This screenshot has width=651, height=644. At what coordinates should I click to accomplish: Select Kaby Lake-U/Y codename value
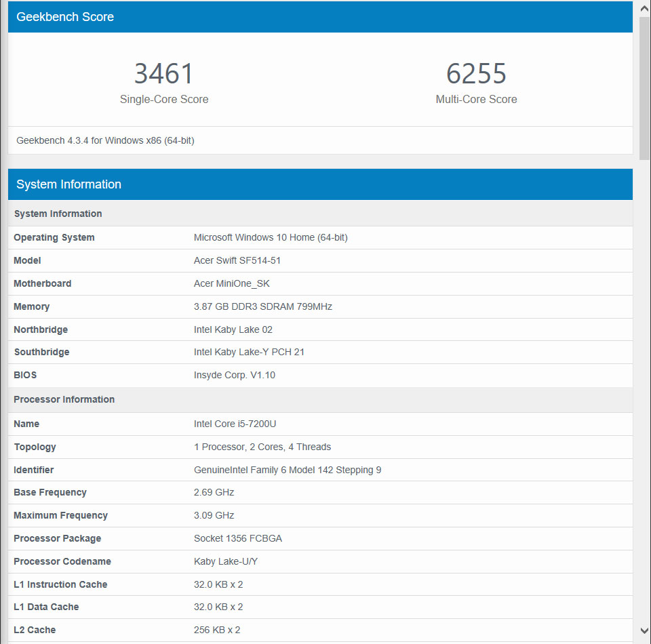point(226,561)
